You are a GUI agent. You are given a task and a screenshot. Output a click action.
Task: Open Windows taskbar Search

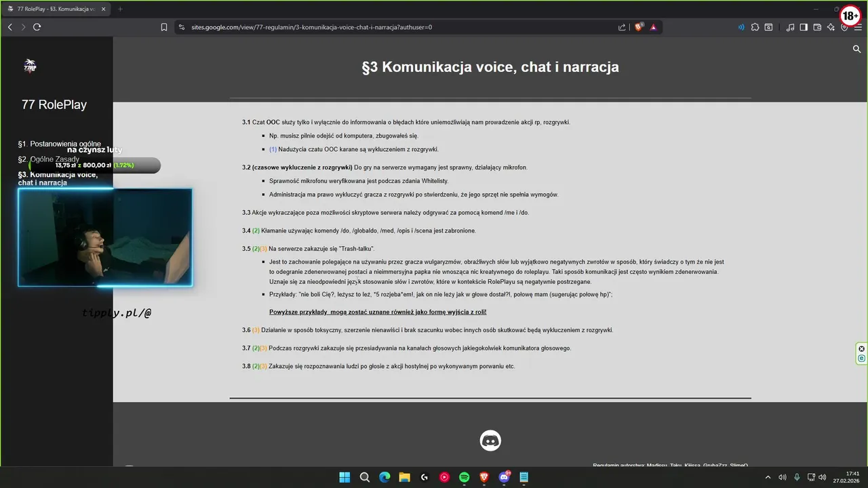[364, 477]
